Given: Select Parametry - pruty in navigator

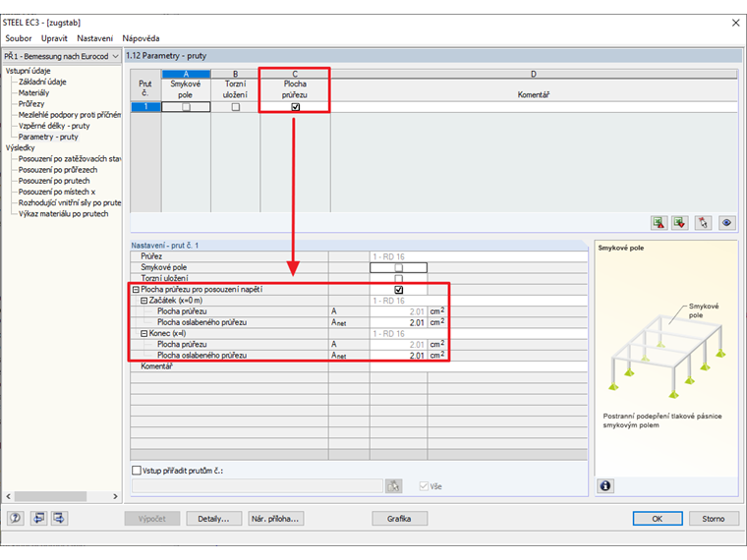Looking at the screenshot, I should [x=48, y=137].
